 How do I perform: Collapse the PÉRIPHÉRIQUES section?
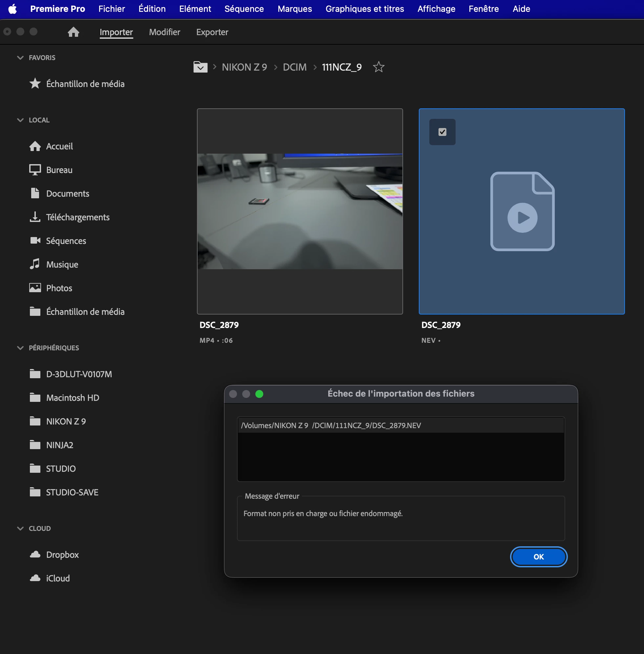[x=20, y=348]
